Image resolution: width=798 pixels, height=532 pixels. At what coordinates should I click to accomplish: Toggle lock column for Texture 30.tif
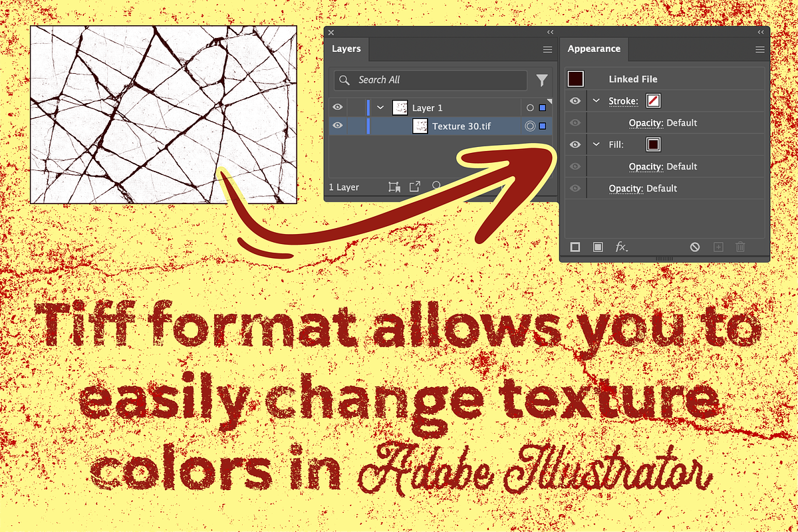coord(356,126)
